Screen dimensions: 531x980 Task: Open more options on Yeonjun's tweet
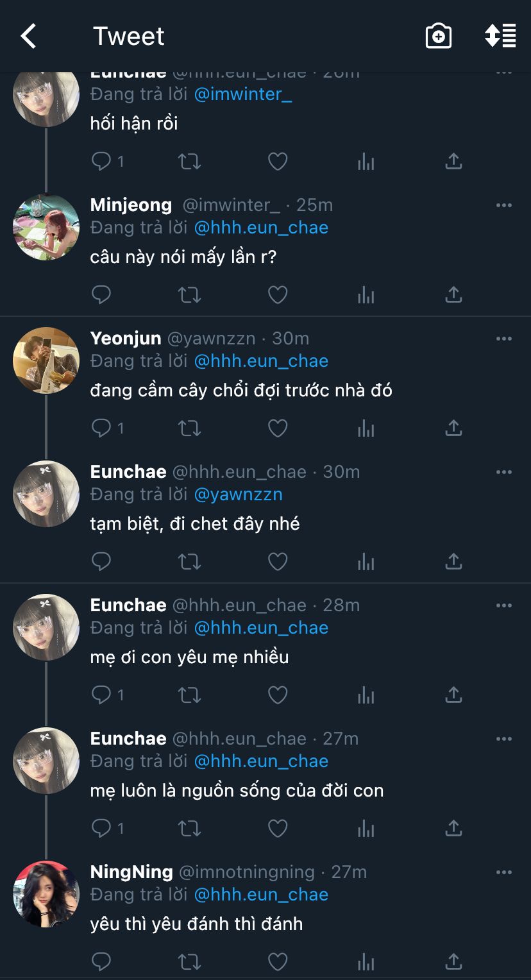click(504, 339)
